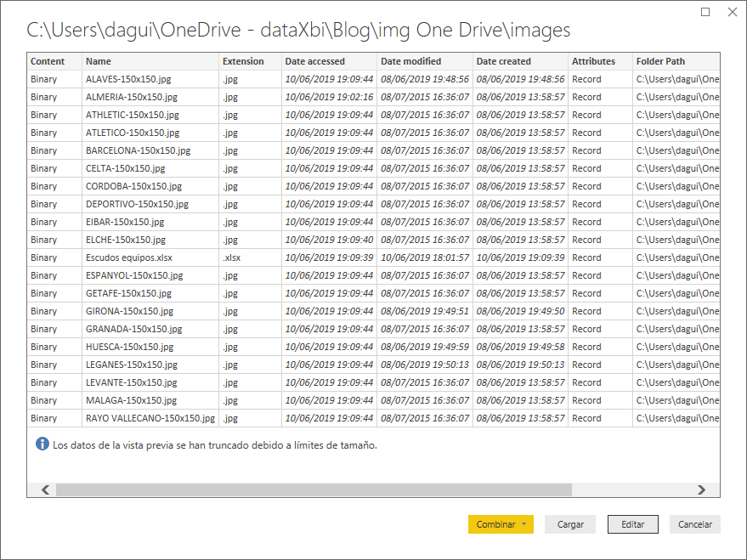Viewport: 747px width, 560px height.
Task: Cancel the dialog with Cancelar
Action: point(694,524)
